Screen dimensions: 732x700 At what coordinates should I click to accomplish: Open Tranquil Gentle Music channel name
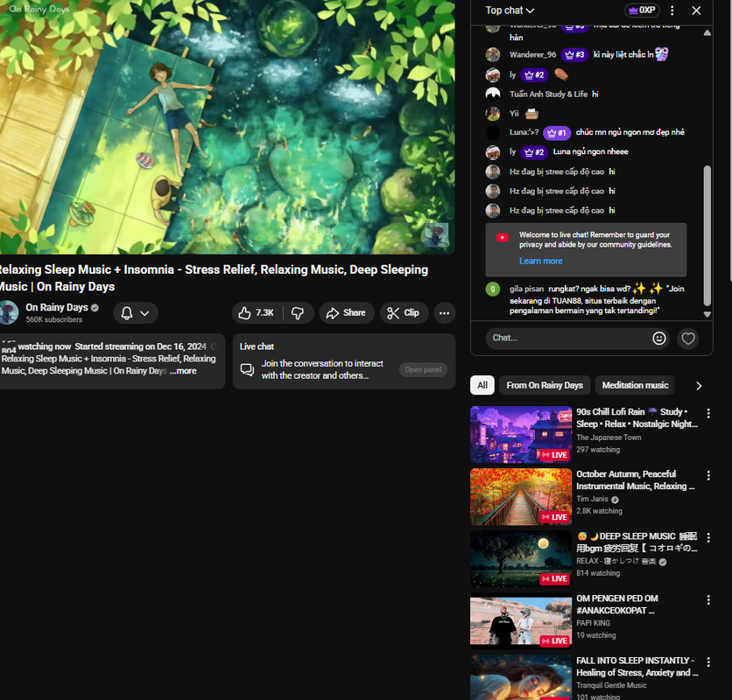611,685
